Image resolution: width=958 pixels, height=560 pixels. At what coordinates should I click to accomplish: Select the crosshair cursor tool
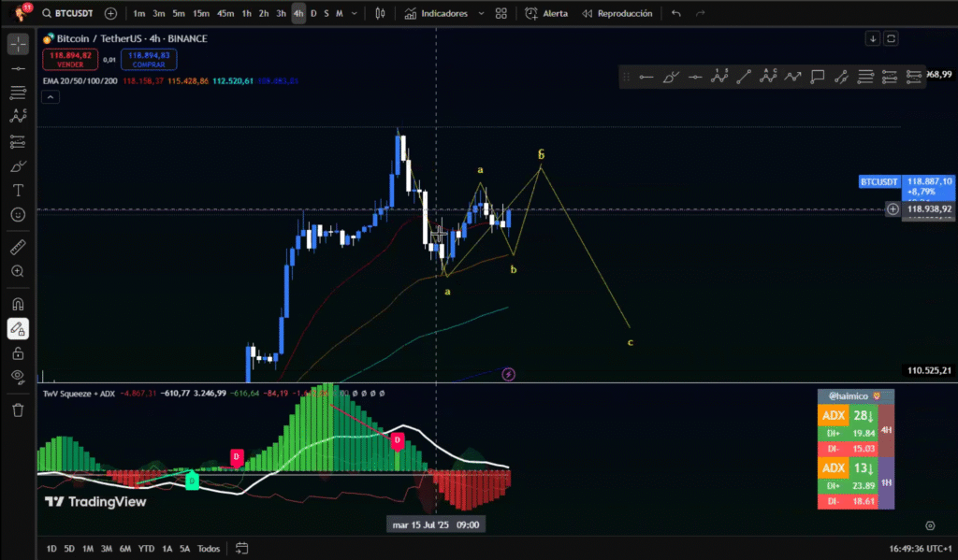click(18, 44)
